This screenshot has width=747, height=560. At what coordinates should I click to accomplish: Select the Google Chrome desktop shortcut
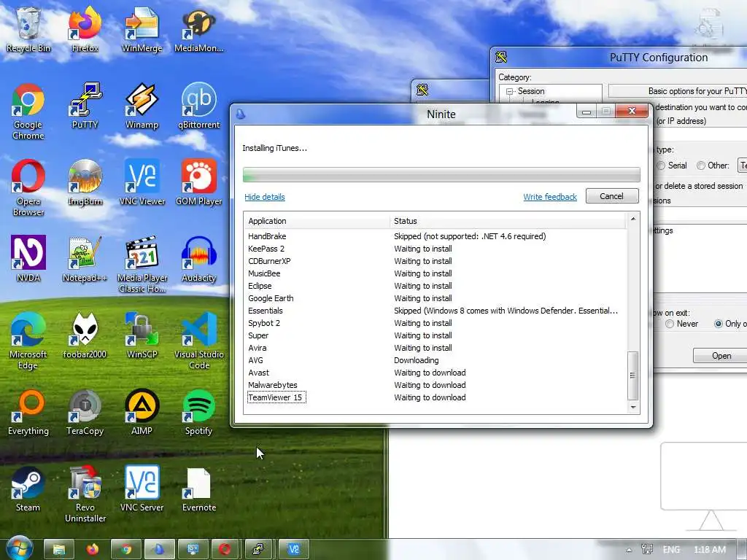[28, 112]
